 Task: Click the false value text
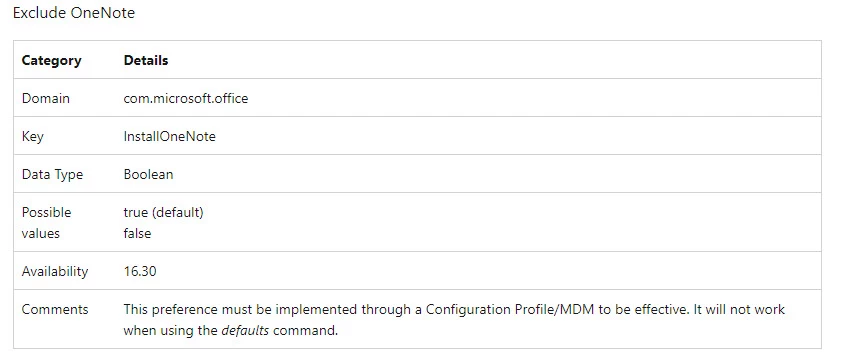coord(137,233)
